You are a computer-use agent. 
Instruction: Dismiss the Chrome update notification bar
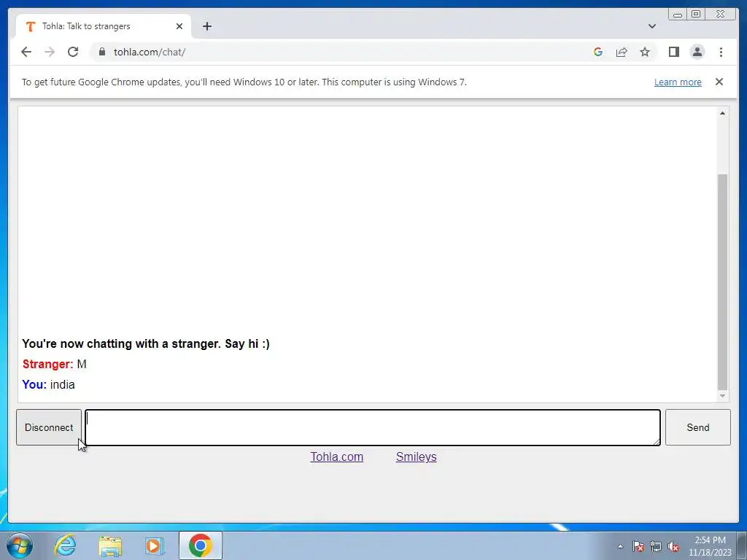click(719, 82)
